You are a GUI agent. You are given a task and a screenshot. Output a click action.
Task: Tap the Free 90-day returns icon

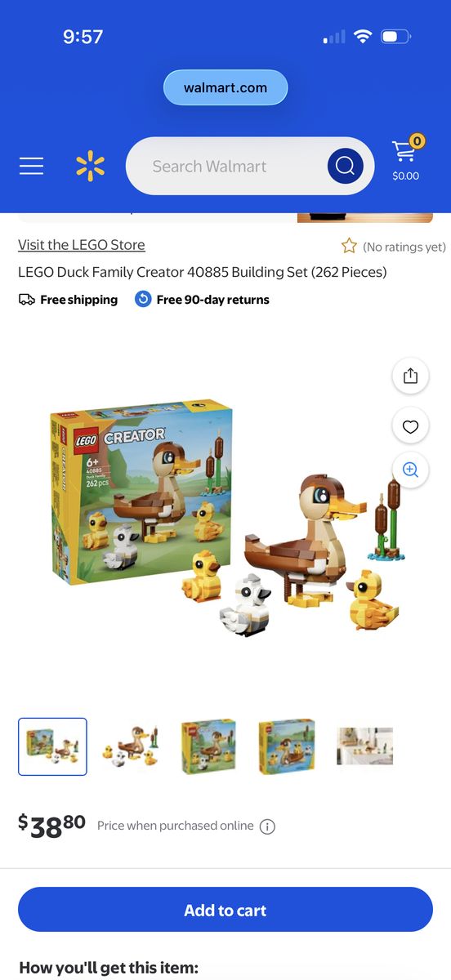pyautogui.click(x=143, y=299)
